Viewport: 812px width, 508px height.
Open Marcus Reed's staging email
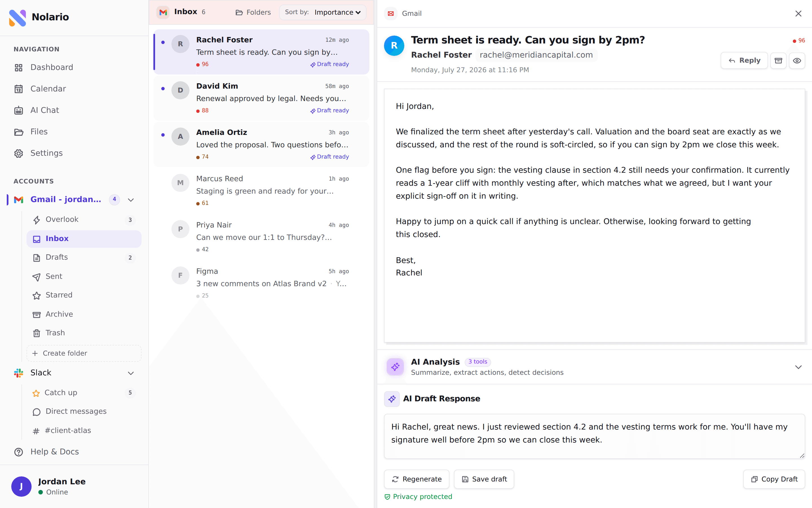(261, 191)
